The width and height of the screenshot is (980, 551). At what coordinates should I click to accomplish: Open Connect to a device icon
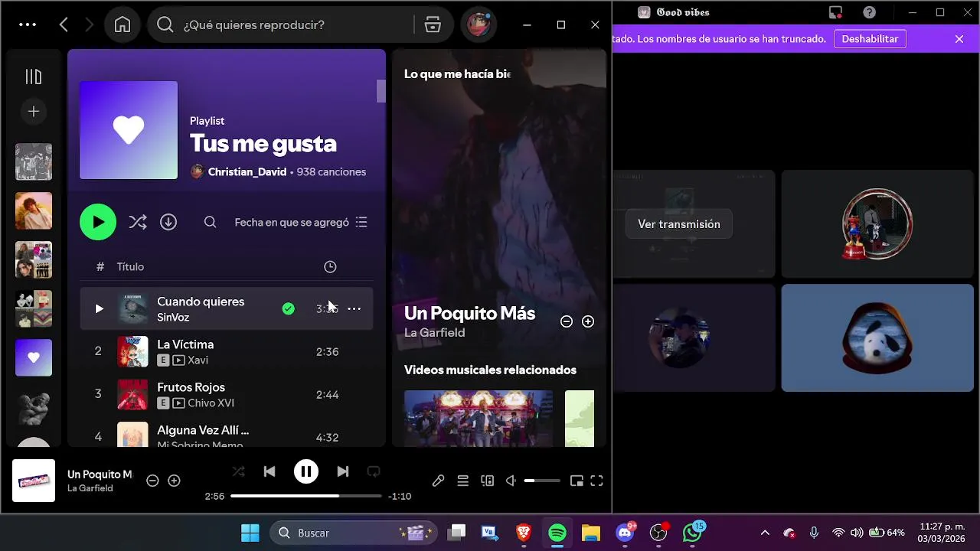tap(487, 481)
